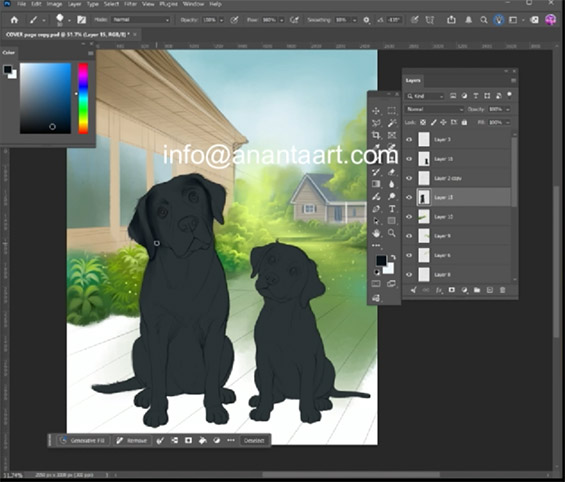Open the notifications bell icon

pyautogui.click(x=468, y=20)
